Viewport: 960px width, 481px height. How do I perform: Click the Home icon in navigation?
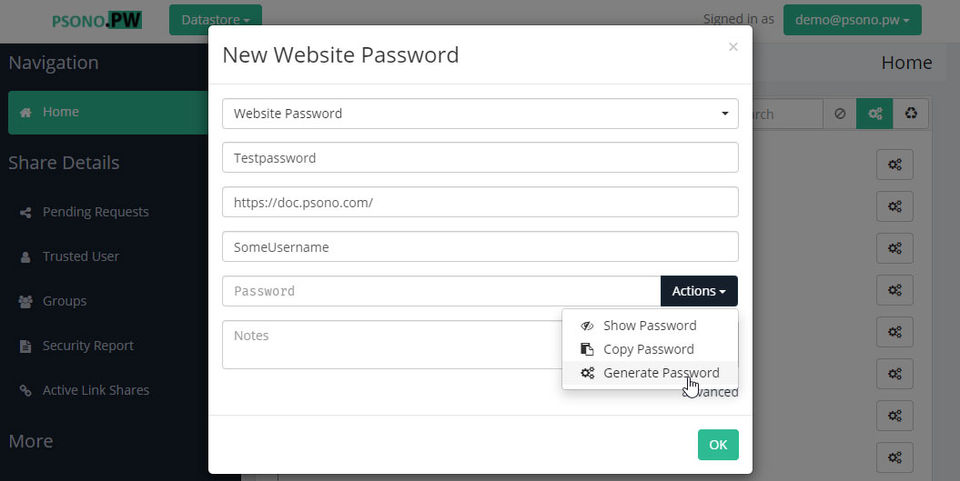(x=25, y=112)
